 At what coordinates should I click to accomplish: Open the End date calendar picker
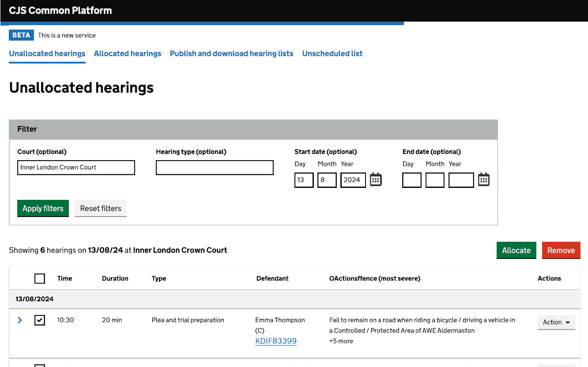coord(484,180)
